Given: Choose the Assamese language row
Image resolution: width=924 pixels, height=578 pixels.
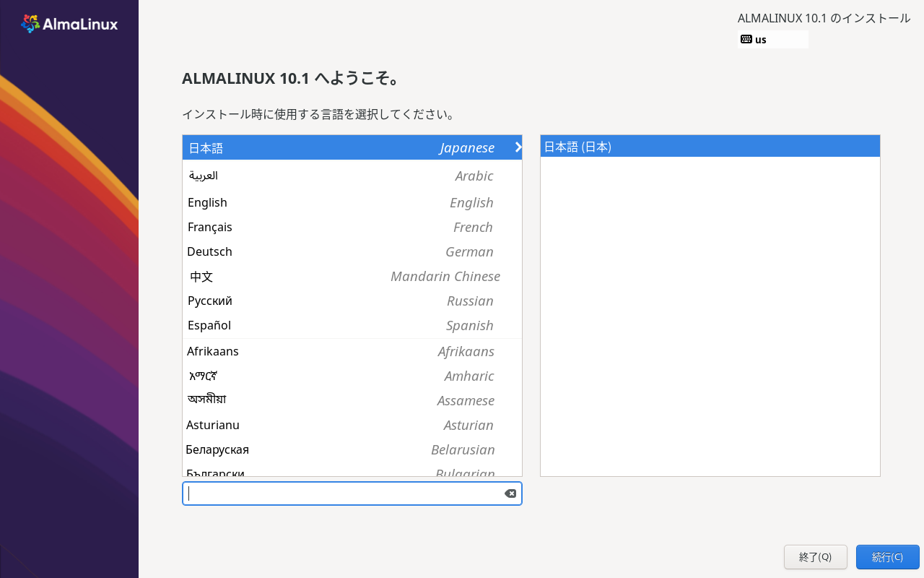Looking at the screenshot, I should click(352, 400).
